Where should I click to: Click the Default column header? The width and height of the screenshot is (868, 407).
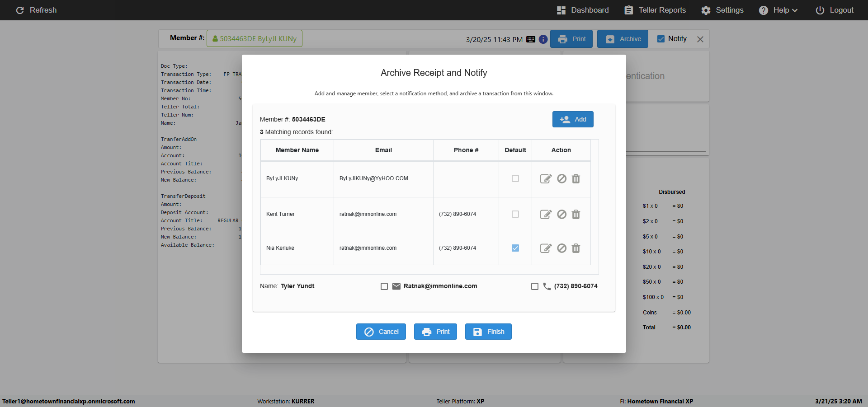coord(515,150)
